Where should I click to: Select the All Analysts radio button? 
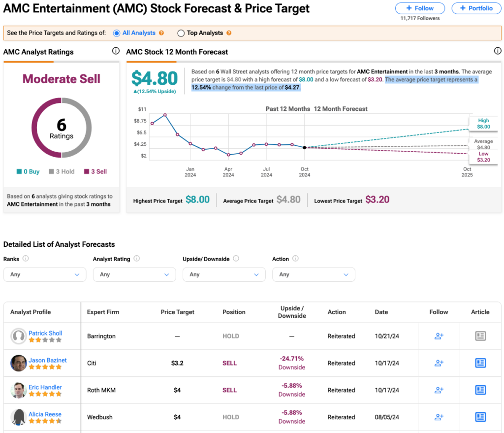coord(117,33)
